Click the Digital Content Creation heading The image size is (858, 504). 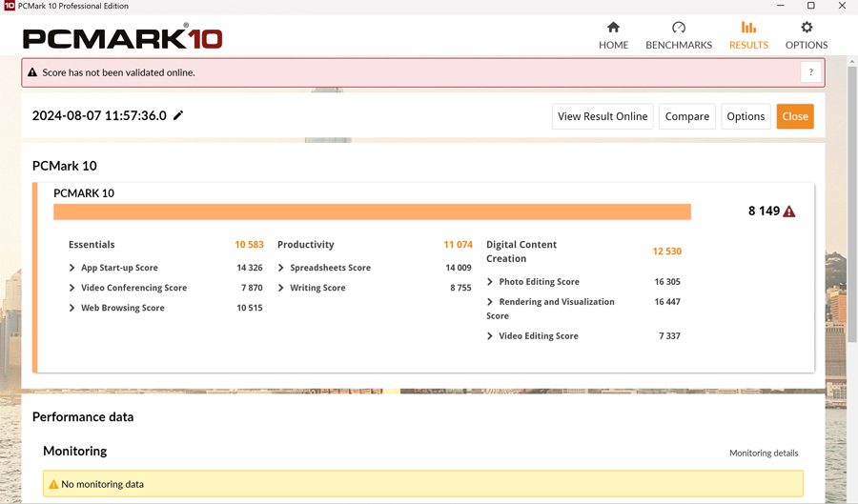(x=521, y=252)
